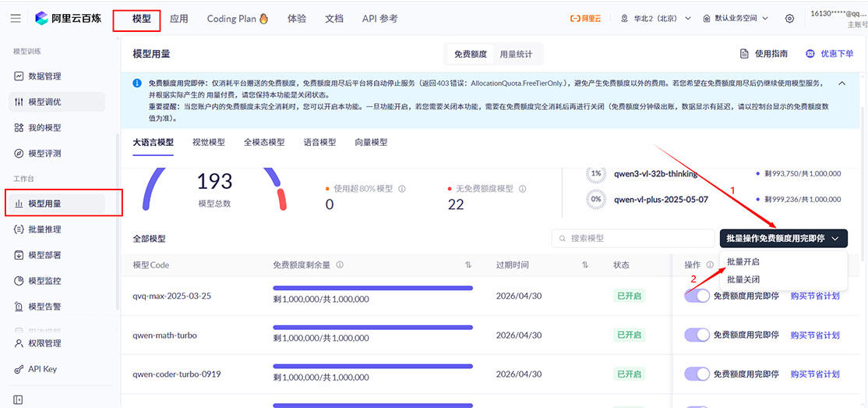Screen dimensions: 868x408
Task: Click the blue info icon in notice banner
Action: click(136, 83)
